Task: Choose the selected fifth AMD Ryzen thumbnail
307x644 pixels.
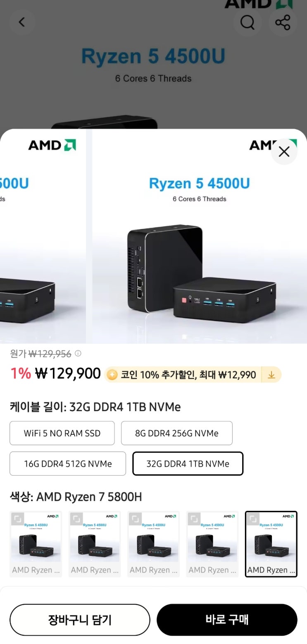Action: 271,544
